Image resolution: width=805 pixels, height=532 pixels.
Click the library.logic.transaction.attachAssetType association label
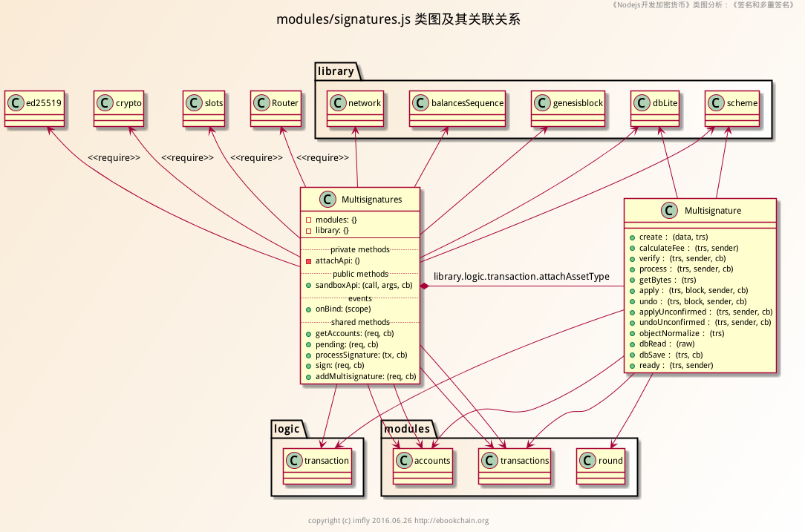tap(521, 276)
